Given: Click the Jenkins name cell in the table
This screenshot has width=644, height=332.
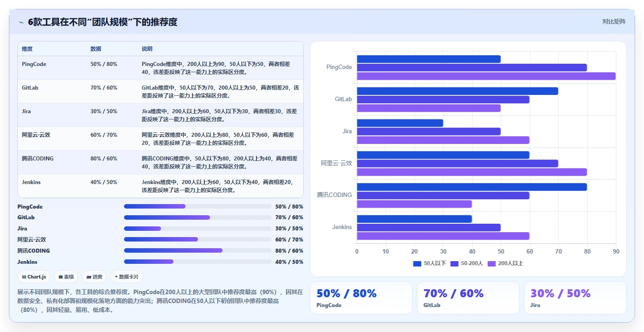Looking at the screenshot, I should [x=31, y=182].
